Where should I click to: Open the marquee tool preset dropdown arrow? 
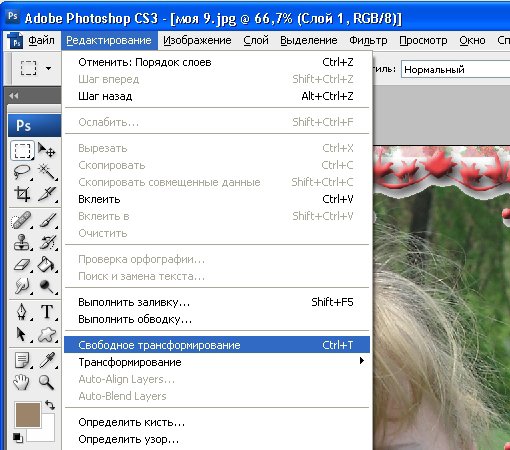tap(49, 68)
